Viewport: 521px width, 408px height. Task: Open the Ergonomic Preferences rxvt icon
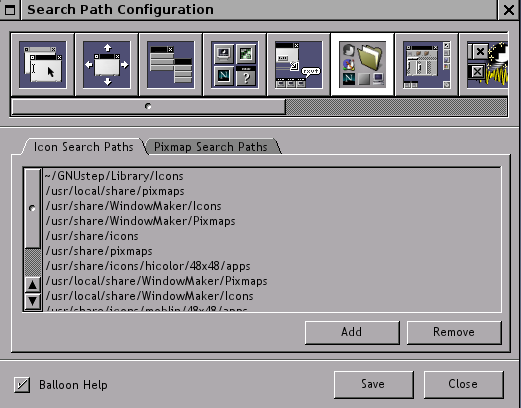pyautogui.click(x=299, y=64)
